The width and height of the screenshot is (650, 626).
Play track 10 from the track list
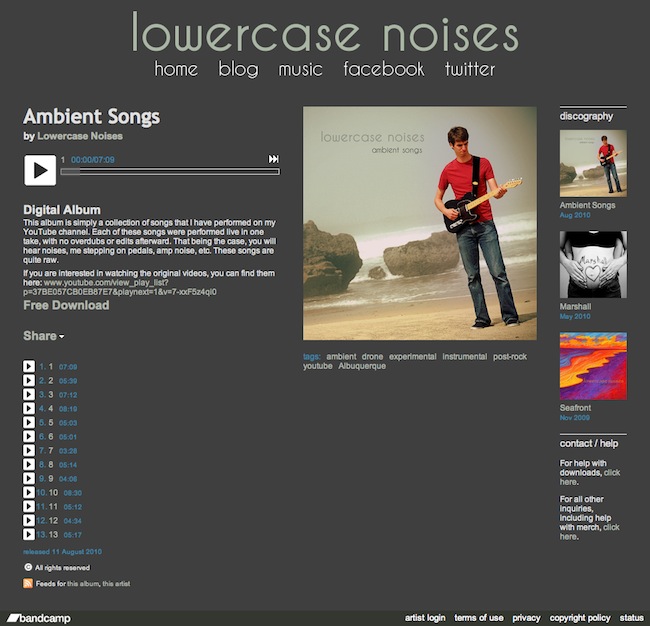29,493
